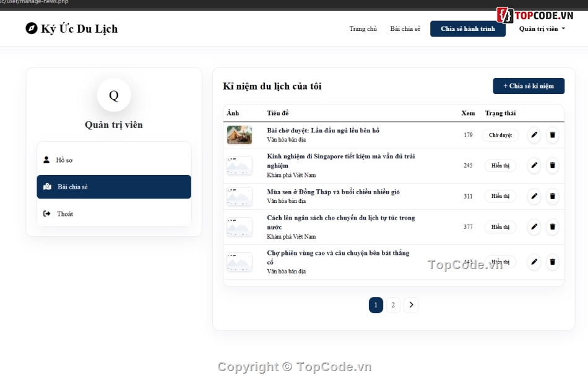Screen dimensions: 588x386
Task: Click the Chia sẻ hành trình button
Action: click(x=468, y=29)
